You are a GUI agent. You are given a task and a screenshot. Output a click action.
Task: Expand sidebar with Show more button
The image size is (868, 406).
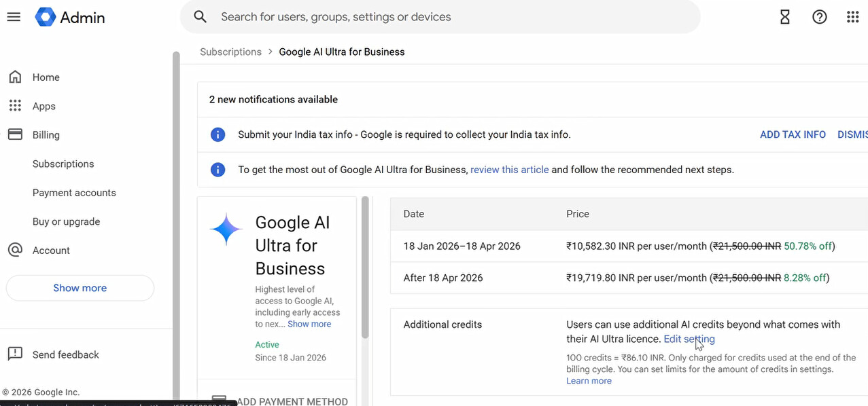80,288
